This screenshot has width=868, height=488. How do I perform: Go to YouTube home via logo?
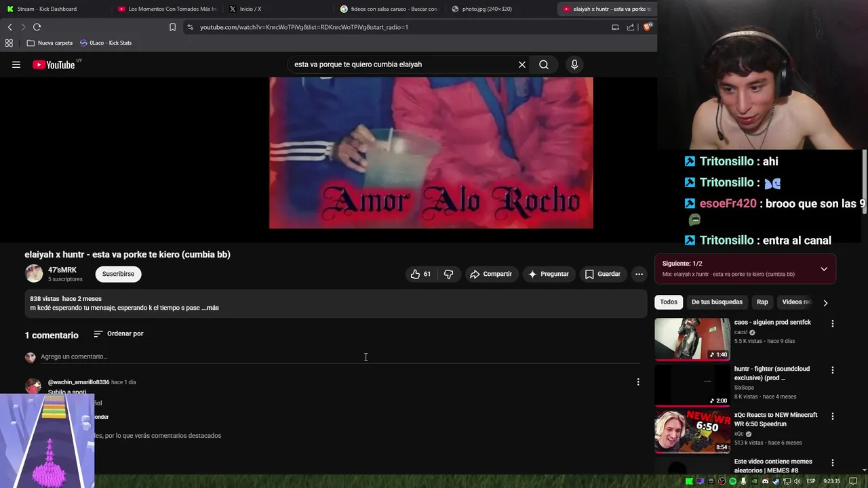click(53, 64)
